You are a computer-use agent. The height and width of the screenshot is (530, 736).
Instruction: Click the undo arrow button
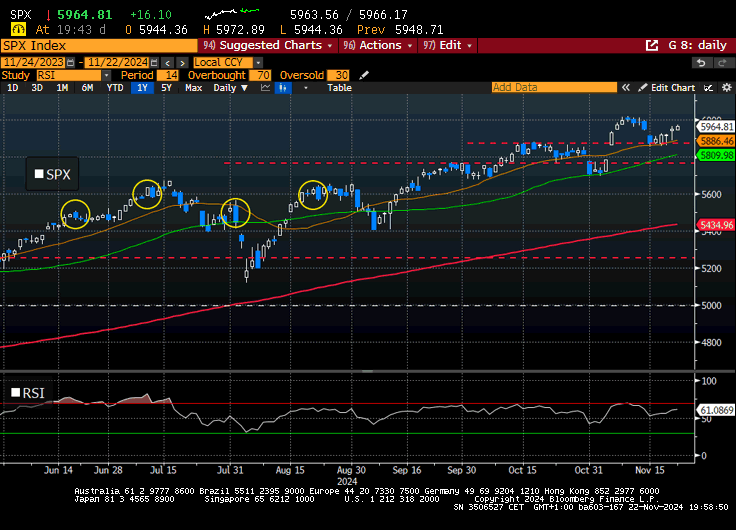pos(701,63)
